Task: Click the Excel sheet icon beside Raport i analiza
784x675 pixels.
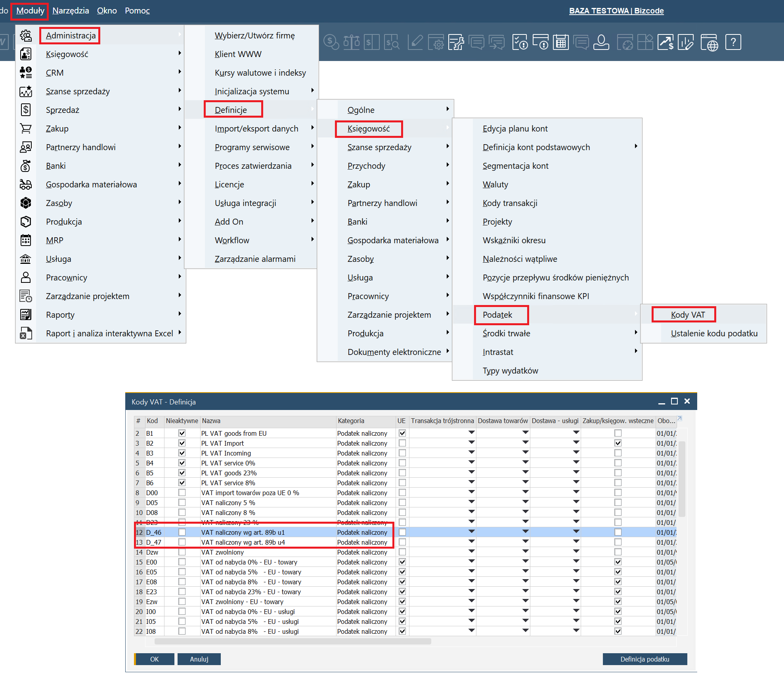Action: (26, 333)
